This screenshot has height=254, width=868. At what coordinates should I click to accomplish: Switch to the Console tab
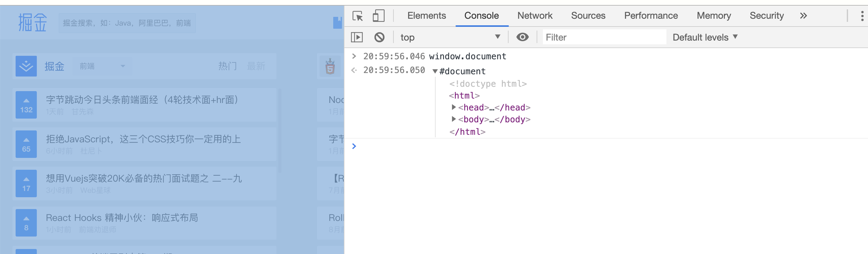click(481, 16)
